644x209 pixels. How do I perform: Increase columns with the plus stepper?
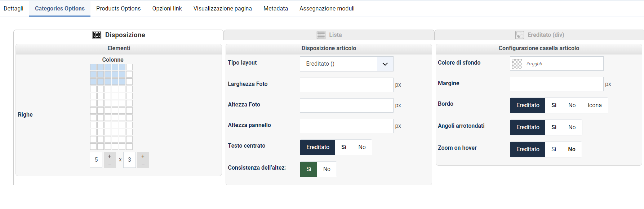tap(110, 156)
